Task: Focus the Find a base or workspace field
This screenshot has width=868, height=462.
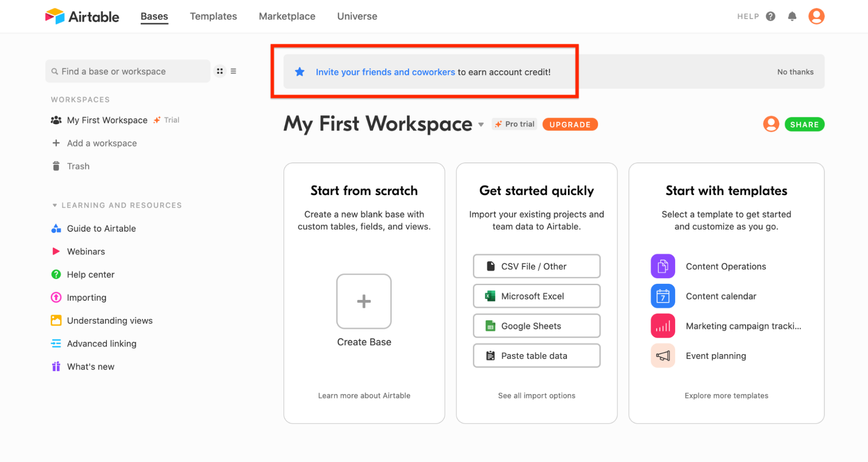Action: [x=128, y=71]
